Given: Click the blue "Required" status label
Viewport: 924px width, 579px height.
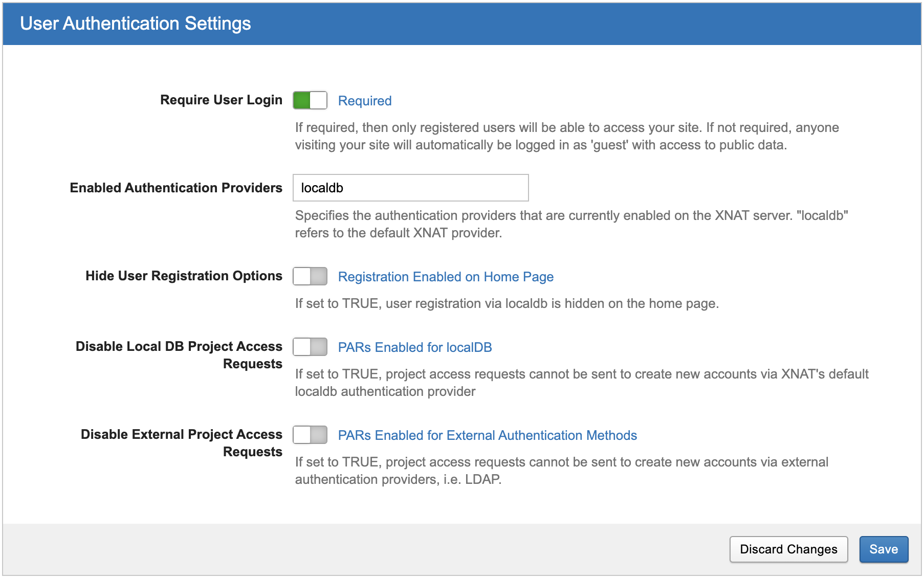Looking at the screenshot, I should click(x=364, y=101).
